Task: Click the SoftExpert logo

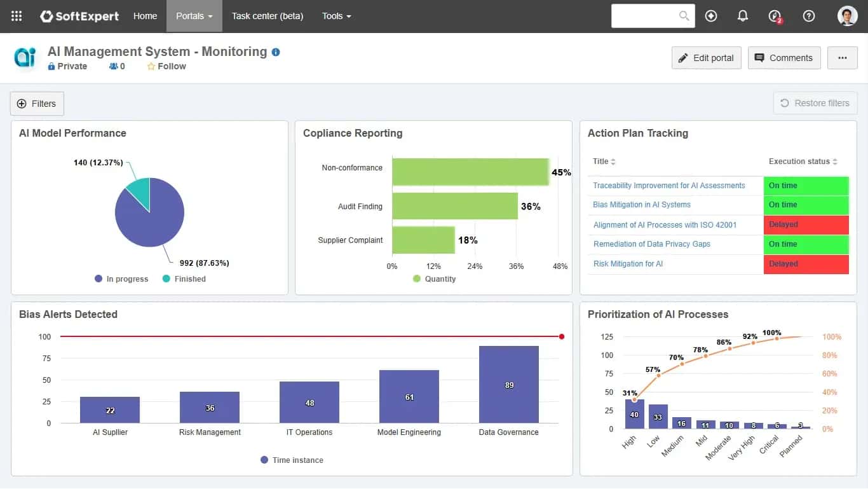Action: pyautogui.click(x=79, y=16)
